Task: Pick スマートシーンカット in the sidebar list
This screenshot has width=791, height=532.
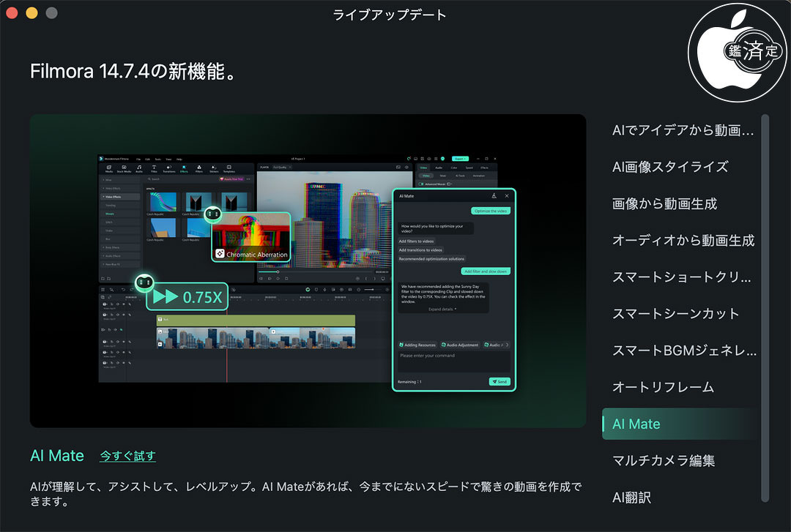Action: pos(675,314)
